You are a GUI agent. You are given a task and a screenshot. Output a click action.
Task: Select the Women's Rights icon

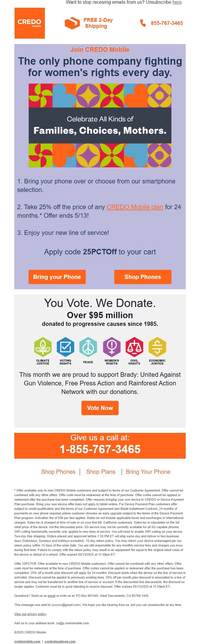point(112,347)
